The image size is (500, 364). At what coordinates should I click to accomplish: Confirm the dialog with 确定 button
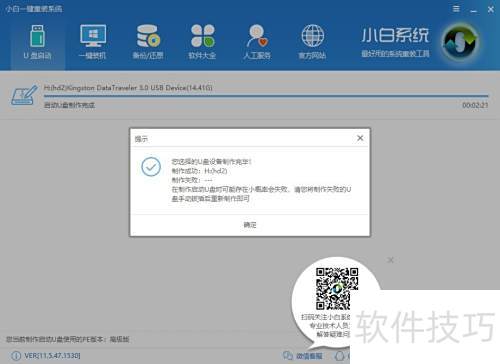tap(250, 225)
